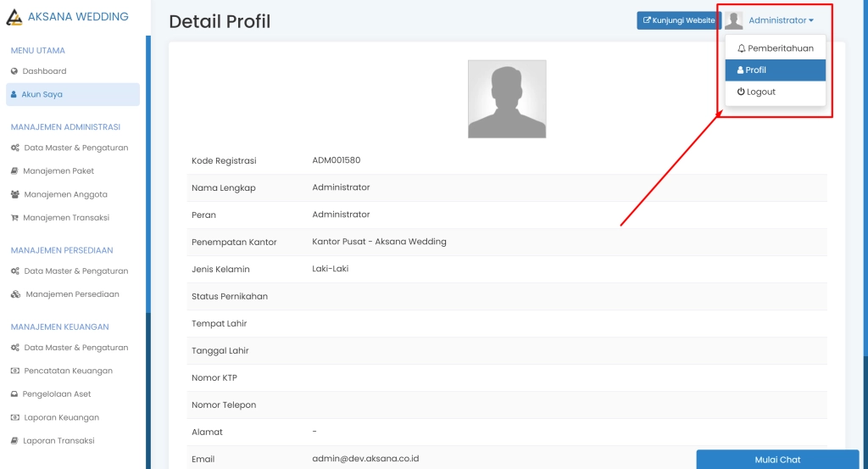Screen dimensions: 868x469
Task: Open the Dashboard menu item
Action: coord(44,71)
